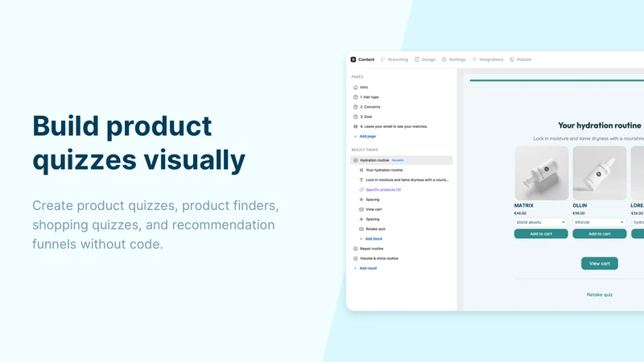The height and width of the screenshot is (362, 644).
Task: Click the Branching fork icon
Action: [383, 60]
